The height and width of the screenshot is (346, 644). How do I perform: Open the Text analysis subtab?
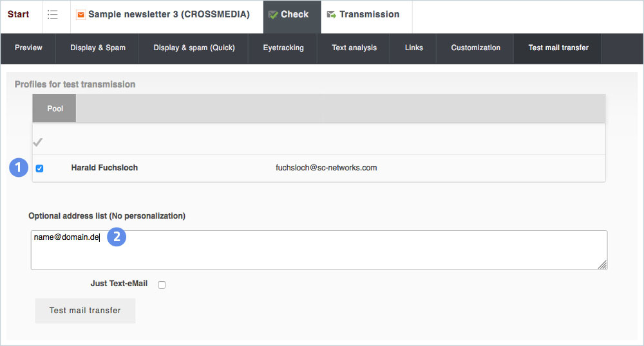coord(354,48)
